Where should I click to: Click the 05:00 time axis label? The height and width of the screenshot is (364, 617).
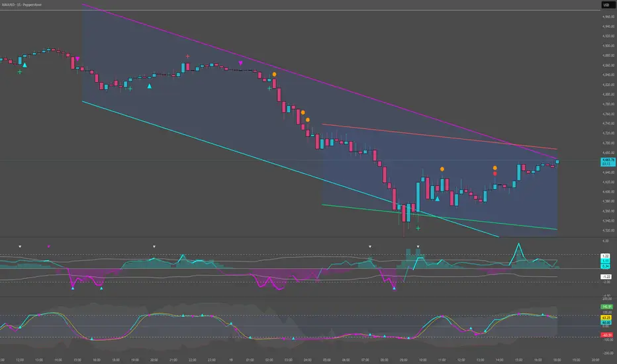326,360
